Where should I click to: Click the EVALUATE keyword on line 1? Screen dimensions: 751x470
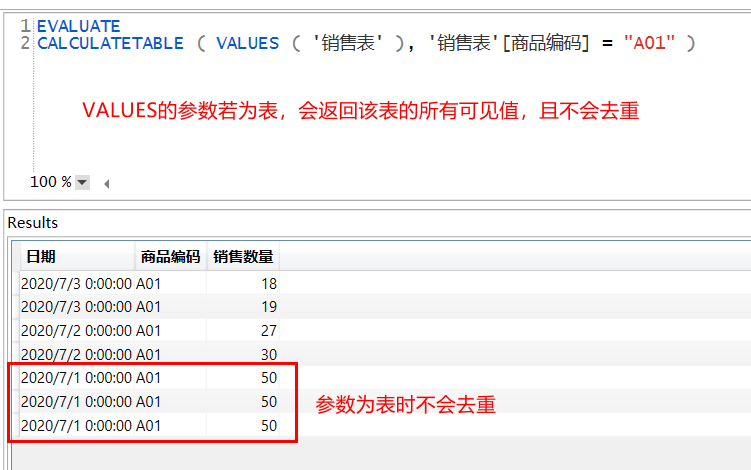[x=79, y=26]
